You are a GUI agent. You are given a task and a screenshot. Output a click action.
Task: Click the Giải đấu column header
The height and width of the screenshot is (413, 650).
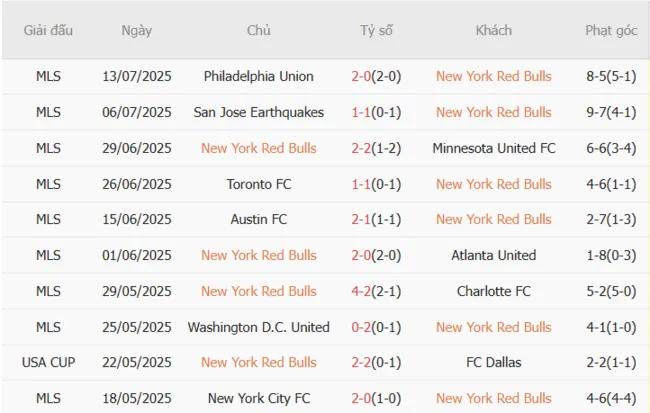(48, 30)
